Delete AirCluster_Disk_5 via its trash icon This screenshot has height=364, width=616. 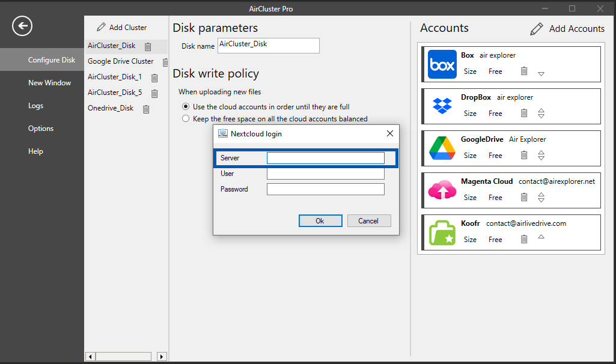click(x=154, y=94)
